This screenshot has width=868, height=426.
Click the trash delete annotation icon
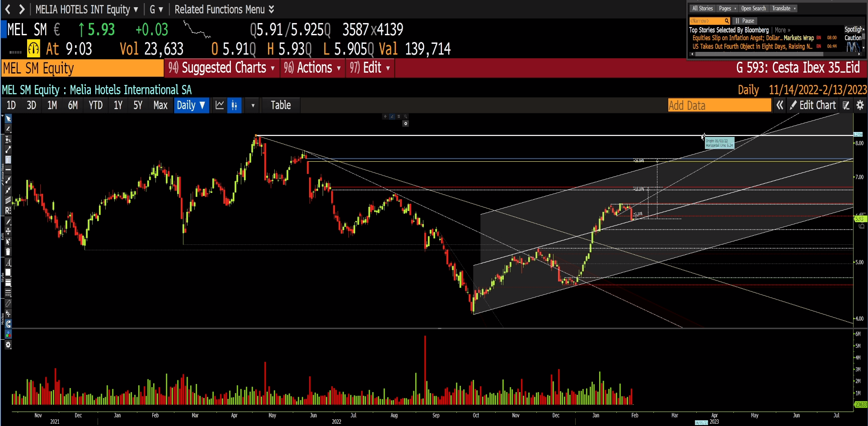(x=8, y=252)
